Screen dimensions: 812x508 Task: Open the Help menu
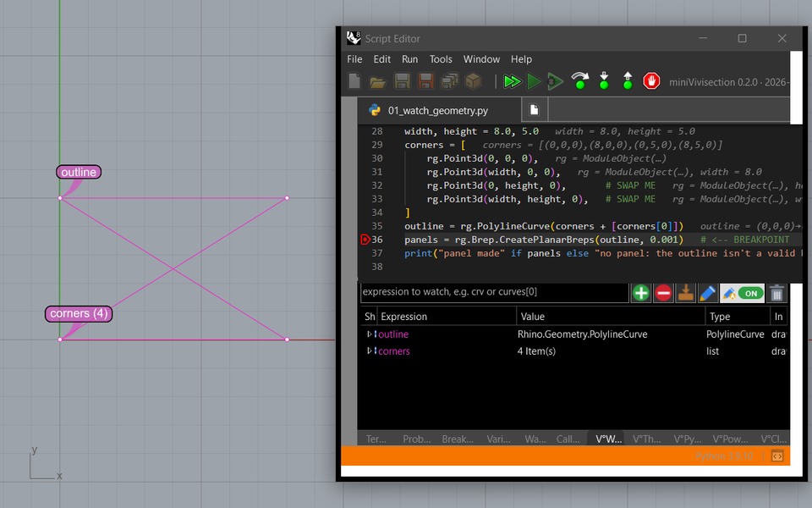(x=522, y=59)
